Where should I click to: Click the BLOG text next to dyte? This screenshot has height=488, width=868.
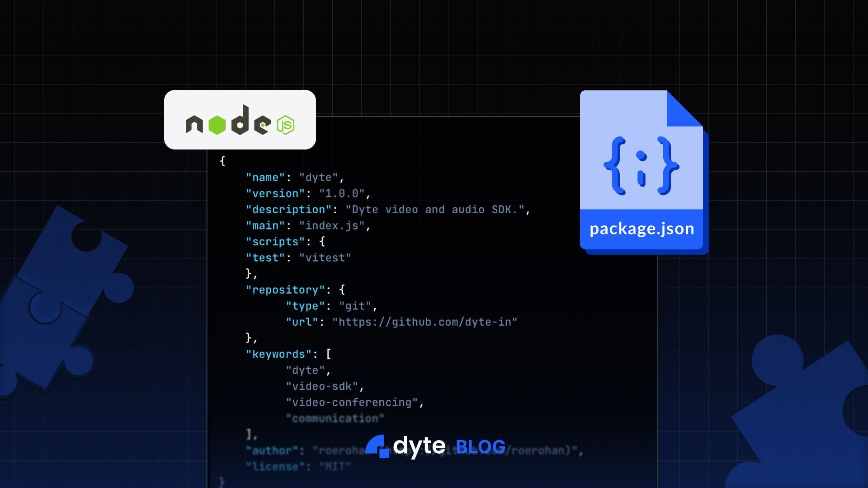tap(481, 447)
